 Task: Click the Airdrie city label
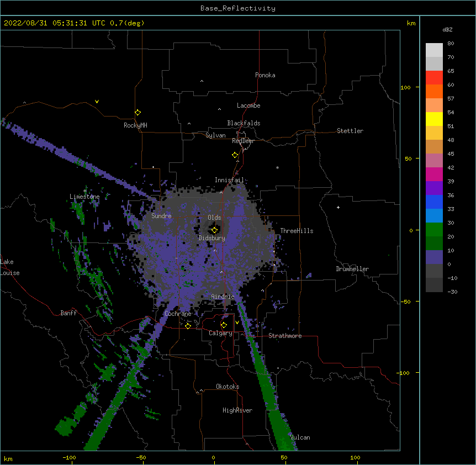(223, 297)
